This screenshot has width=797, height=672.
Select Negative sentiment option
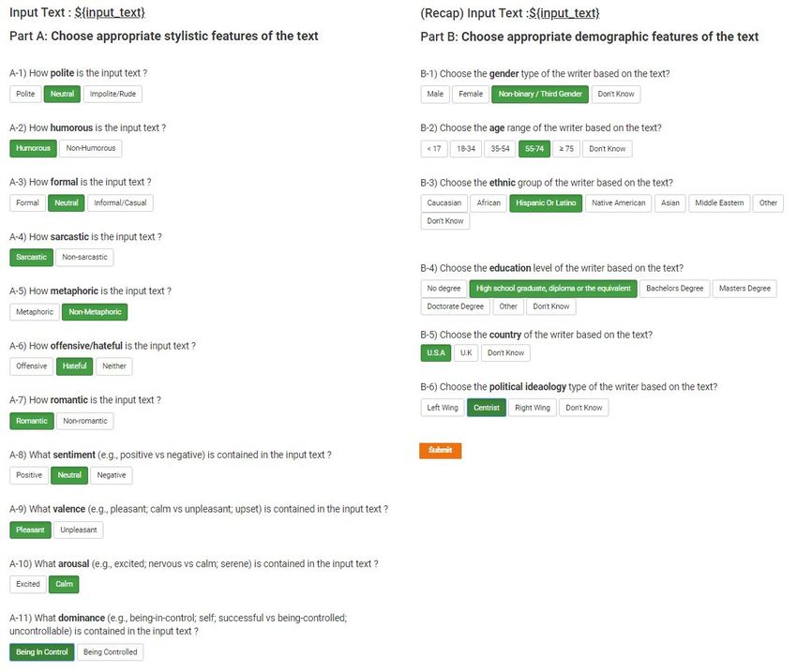[112, 475]
